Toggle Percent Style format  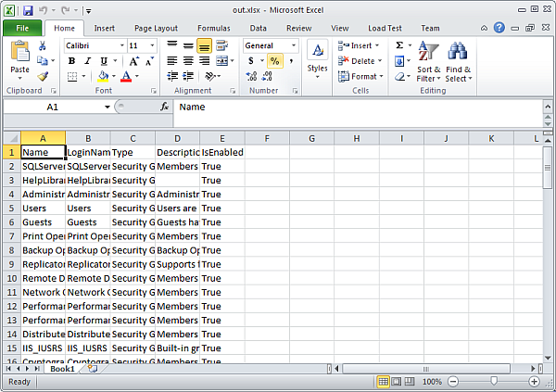tap(275, 61)
